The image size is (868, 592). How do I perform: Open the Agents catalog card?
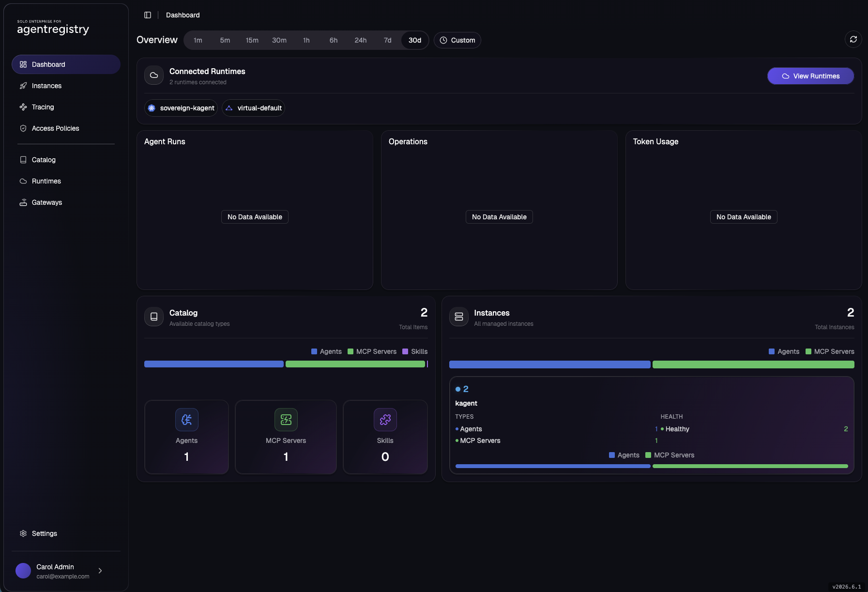point(186,437)
